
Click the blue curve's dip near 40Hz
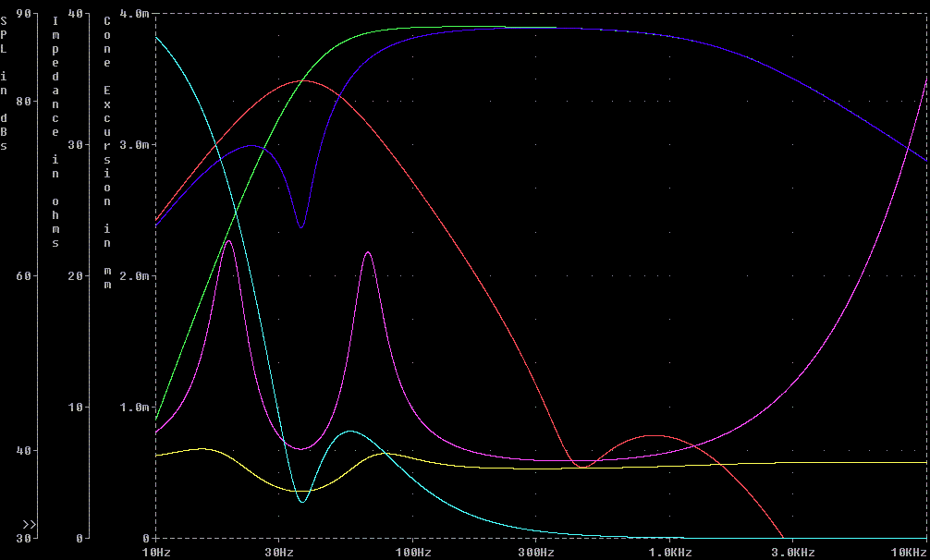(301, 227)
